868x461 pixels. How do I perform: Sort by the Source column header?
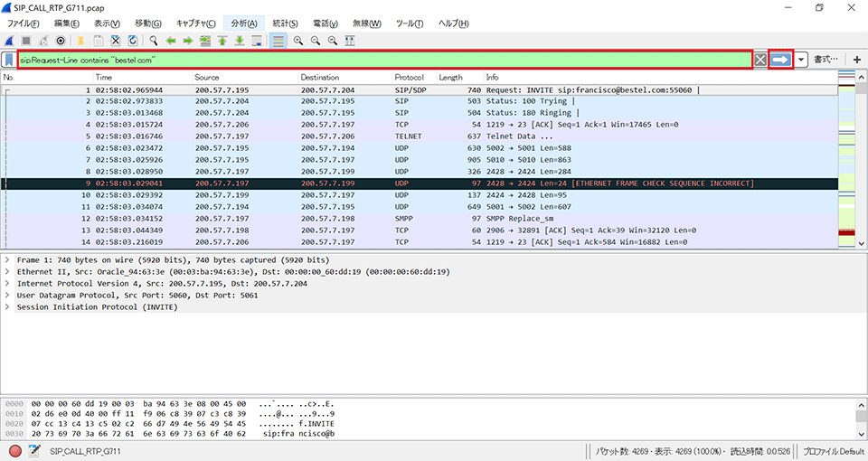click(245, 77)
